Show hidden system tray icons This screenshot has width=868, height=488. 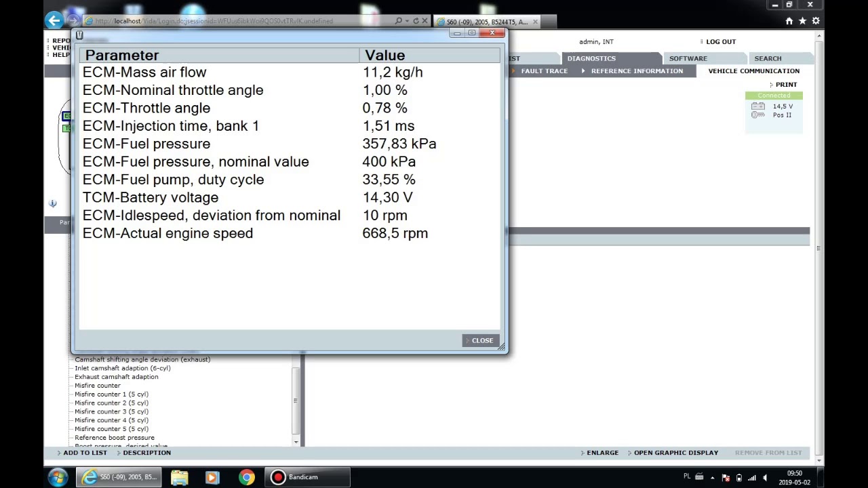pyautogui.click(x=712, y=478)
